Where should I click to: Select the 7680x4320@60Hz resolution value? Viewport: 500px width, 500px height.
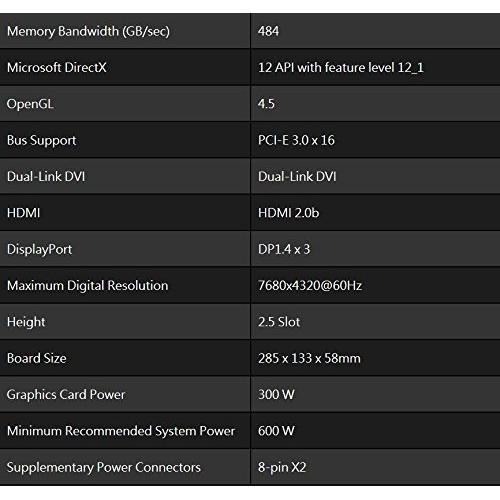(x=310, y=286)
